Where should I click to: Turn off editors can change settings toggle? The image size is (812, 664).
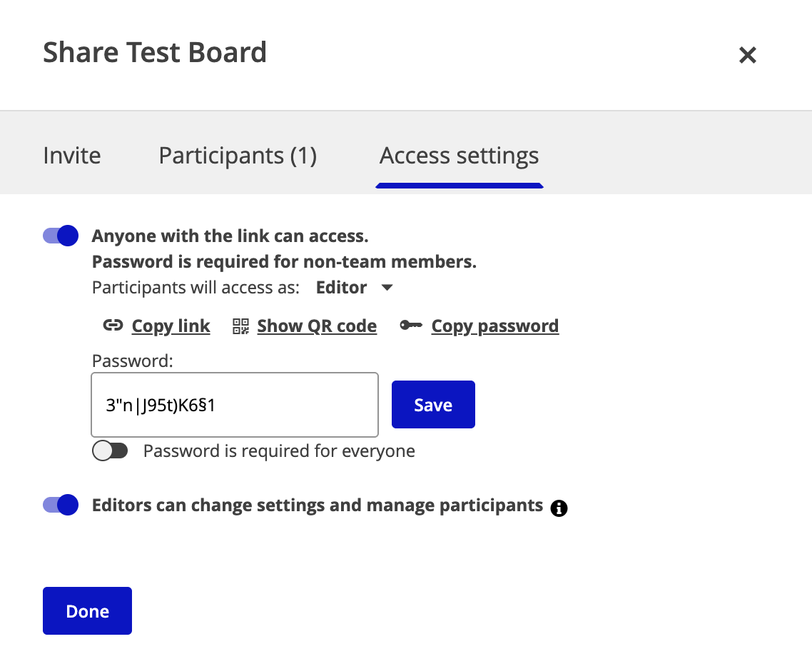[x=61, y=505]
